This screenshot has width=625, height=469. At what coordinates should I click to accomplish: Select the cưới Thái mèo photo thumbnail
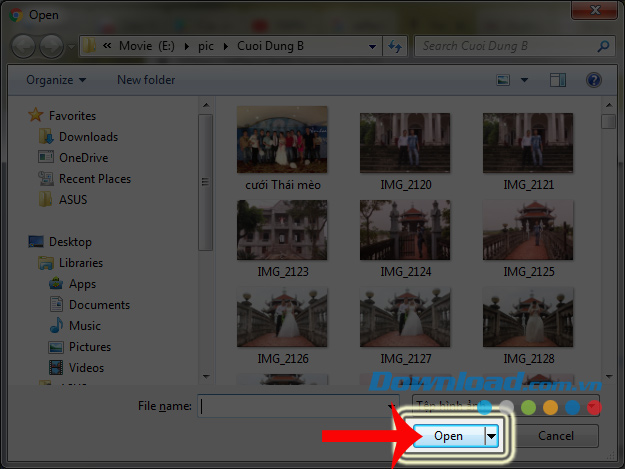click(x=282, y=139)
